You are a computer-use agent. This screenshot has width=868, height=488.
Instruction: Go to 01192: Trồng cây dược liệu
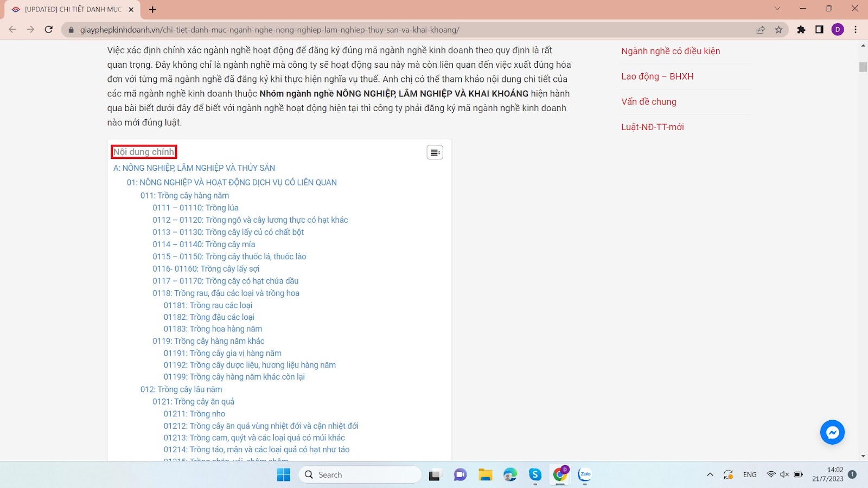(x=250, y=365)
